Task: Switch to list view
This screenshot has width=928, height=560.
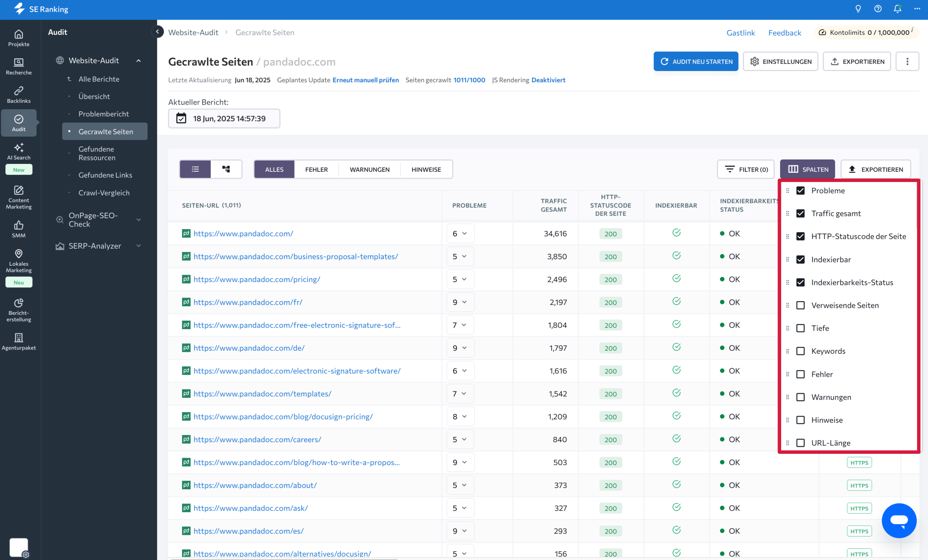Action: (x=195, y=169)
